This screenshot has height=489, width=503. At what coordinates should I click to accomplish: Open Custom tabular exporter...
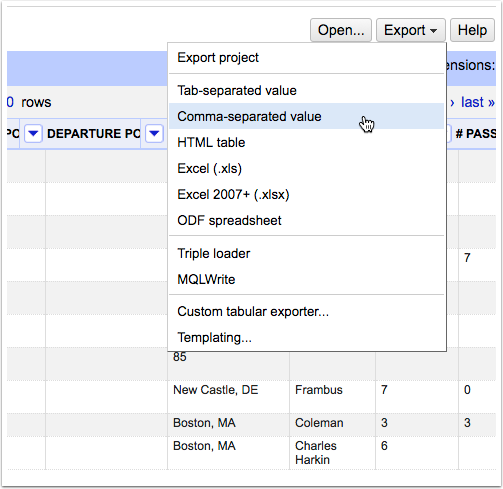pos(306,311)
